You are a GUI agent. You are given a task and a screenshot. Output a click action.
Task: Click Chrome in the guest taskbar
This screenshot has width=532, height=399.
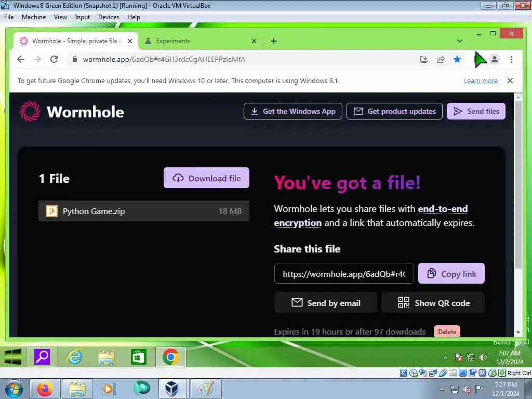click(170, 357)
